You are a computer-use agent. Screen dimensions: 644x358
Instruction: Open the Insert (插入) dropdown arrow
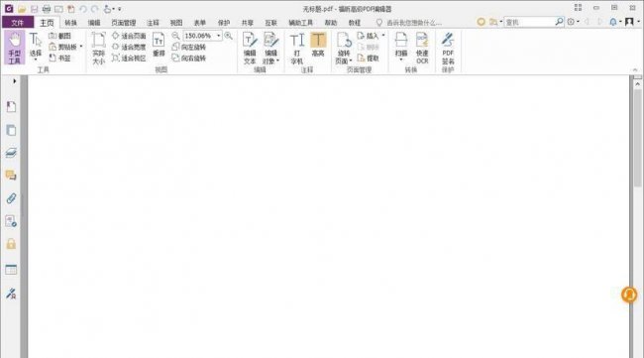[383, 36]
